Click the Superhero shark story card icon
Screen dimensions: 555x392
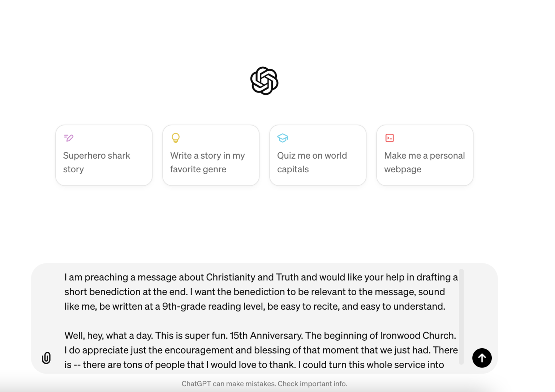point(68,138)
